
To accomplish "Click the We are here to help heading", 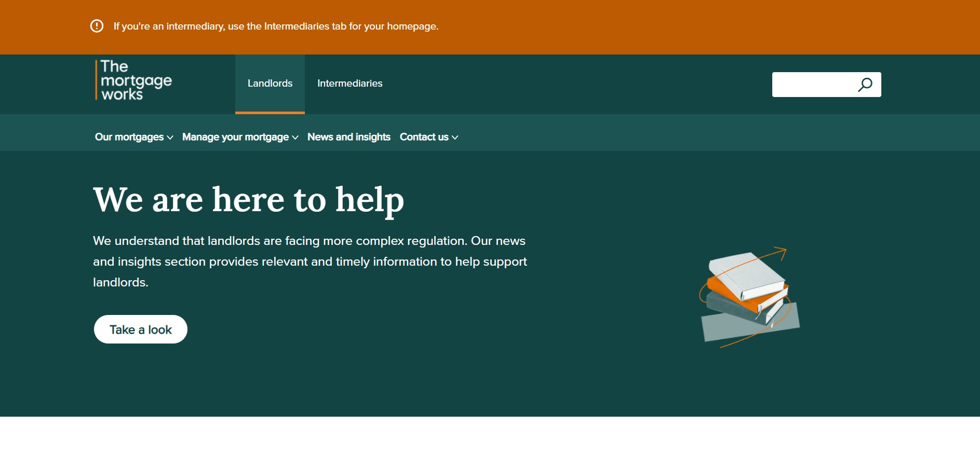I will [x=248, y=200].
